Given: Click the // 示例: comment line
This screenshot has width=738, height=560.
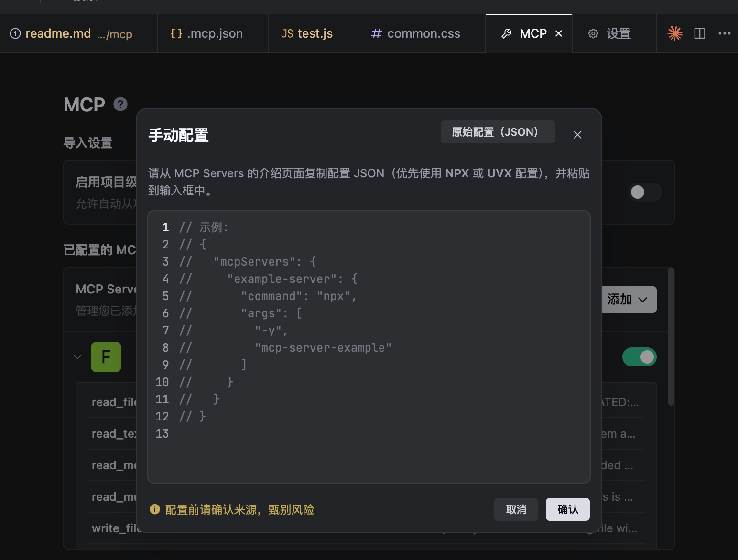Looking at the screenshot, I should 204,227.
